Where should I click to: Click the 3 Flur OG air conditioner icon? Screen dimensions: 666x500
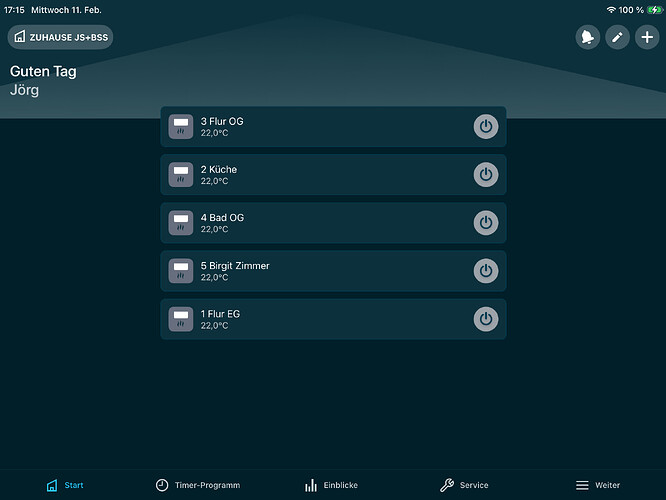click(x=181, y=127)
